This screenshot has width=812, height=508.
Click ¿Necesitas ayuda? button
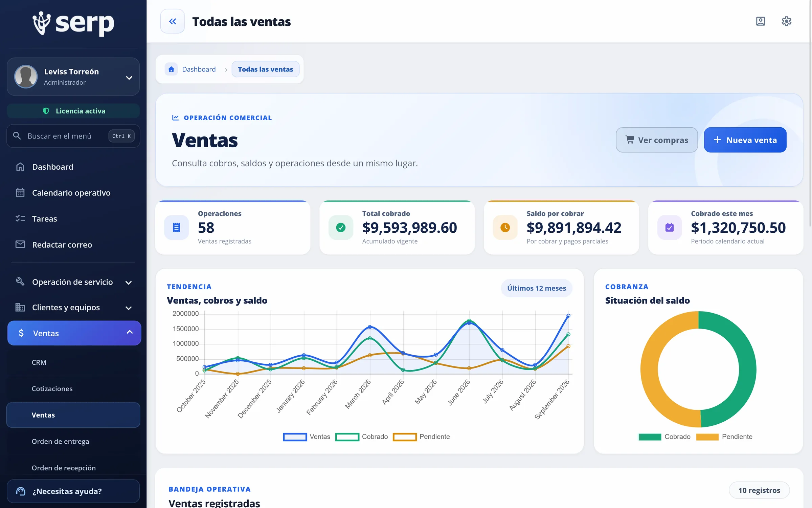73,491
